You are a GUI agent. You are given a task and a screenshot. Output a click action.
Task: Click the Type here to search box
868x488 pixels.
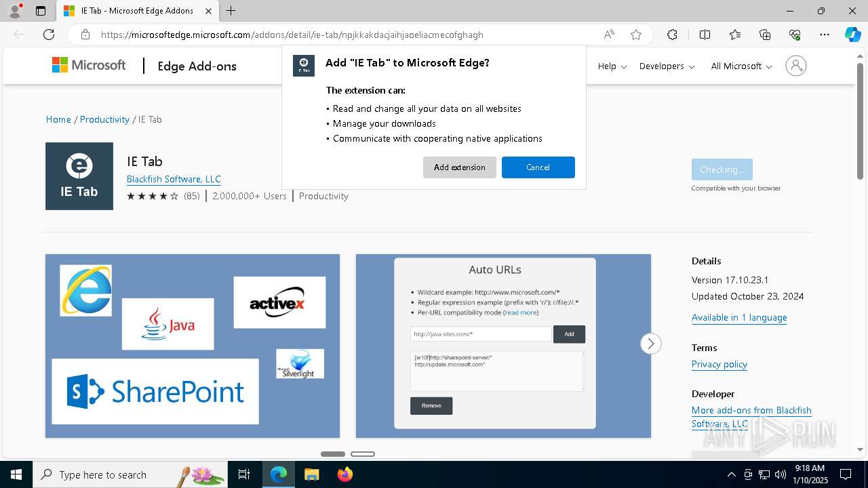click(129, 474)
